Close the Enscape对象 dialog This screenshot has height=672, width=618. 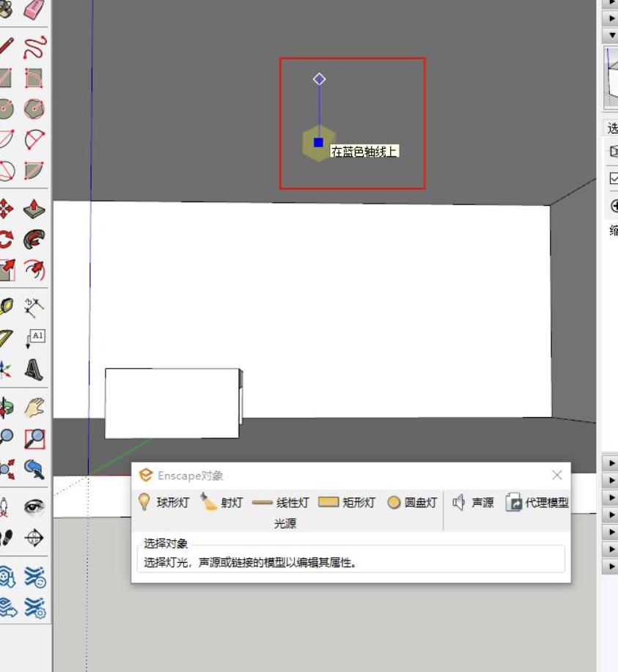pos(557,475)
